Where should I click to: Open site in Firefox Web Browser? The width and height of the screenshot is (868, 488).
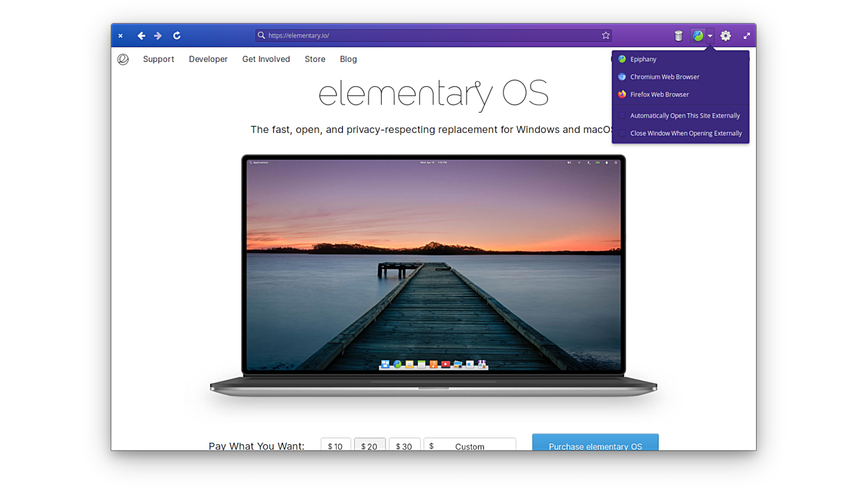click(x=659, y=95)
